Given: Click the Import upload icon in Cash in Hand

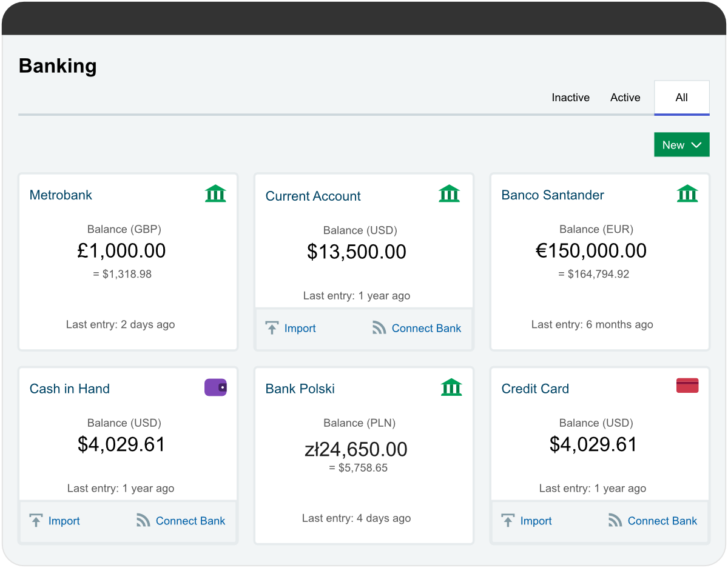Looking at the screenshot, I should (36, 521).
